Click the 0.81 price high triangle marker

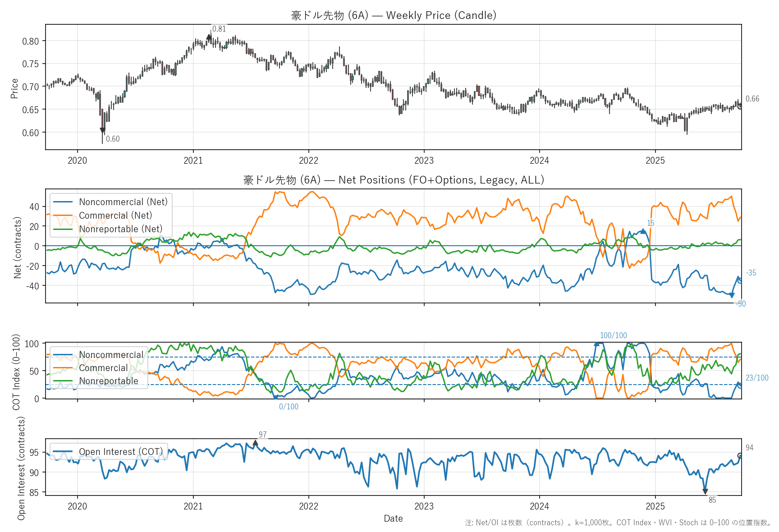209,37
